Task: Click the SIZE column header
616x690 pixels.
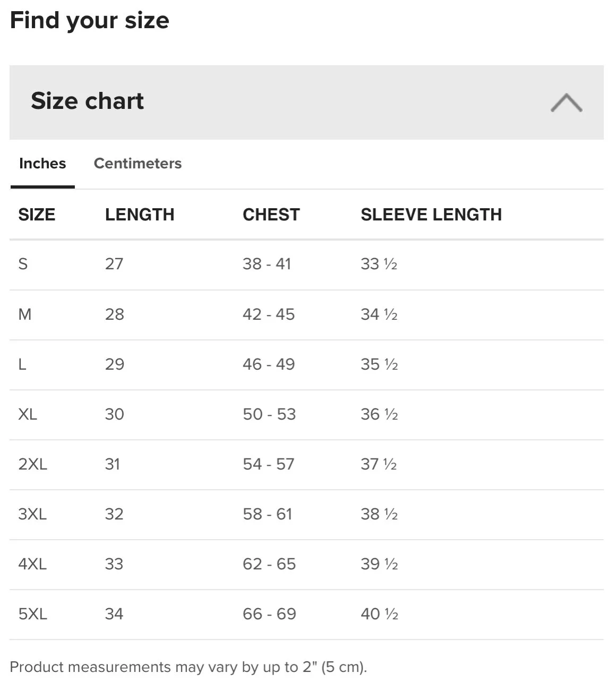Action: click(x=37, y=215)
